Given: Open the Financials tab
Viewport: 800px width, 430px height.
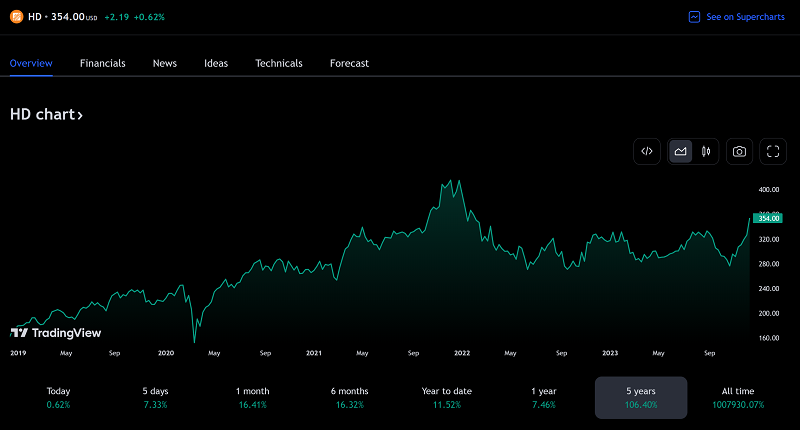Looking at the screenshot, I should [x=103, y=63].
